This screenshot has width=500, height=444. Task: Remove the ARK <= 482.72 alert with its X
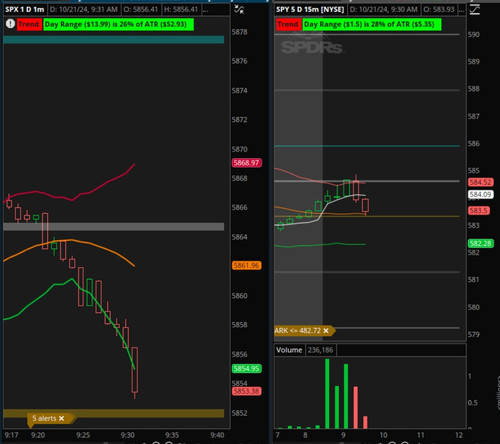(x=326, y=330)
